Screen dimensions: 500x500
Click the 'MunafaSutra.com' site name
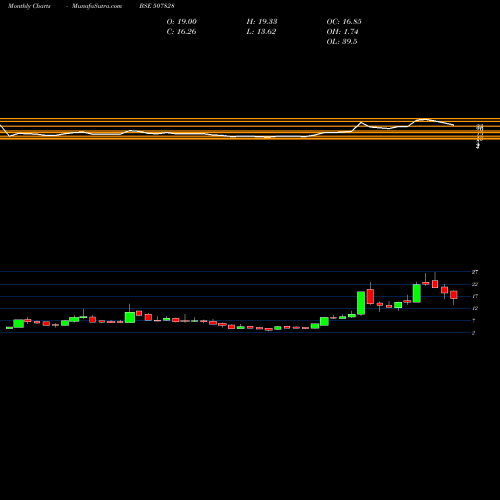coord(97,6)
